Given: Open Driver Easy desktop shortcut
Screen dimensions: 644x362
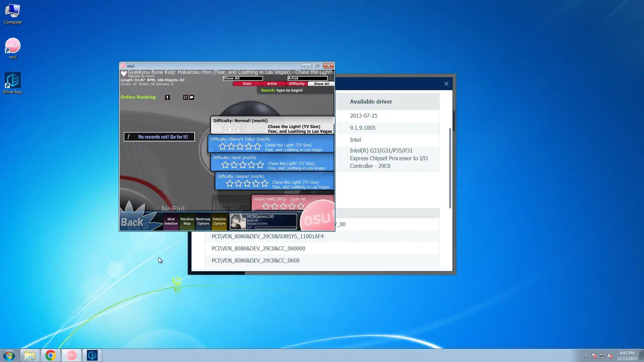Looking at the screenshot, I should tap(12, 83).
